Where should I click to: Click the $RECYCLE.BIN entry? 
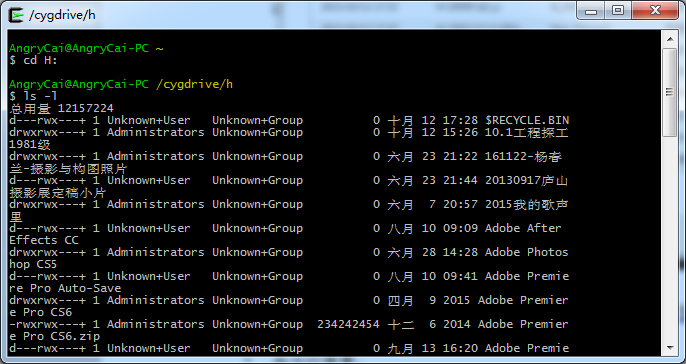(527, 120)
